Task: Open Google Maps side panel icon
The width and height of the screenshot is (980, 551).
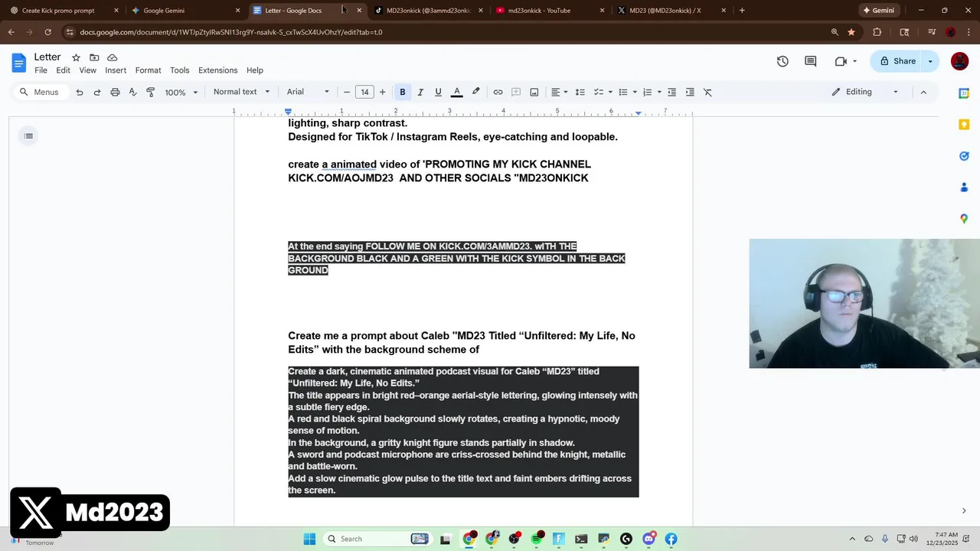Action: [x=964, y=219]
